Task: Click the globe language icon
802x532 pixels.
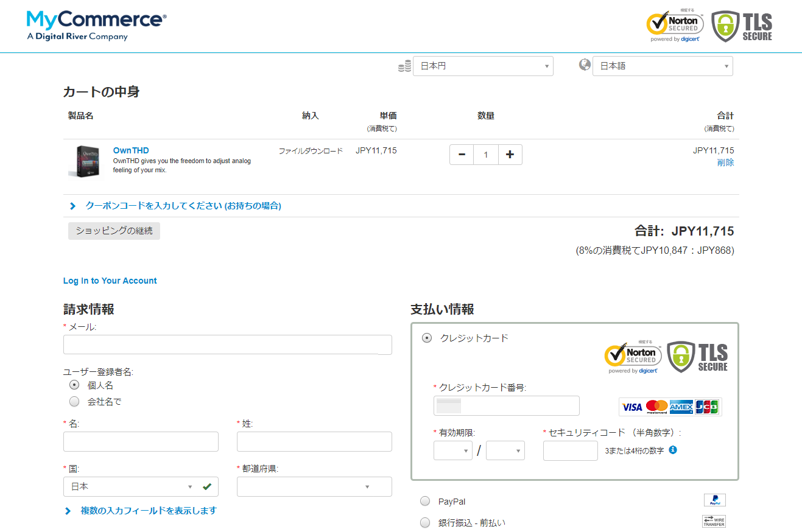Action: (x=585, y=65)
